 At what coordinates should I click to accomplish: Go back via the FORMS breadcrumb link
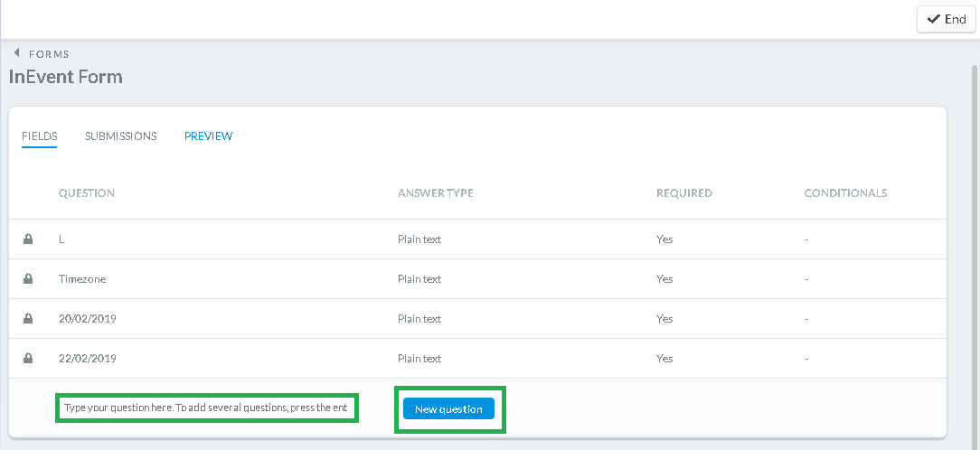point(49,53)
